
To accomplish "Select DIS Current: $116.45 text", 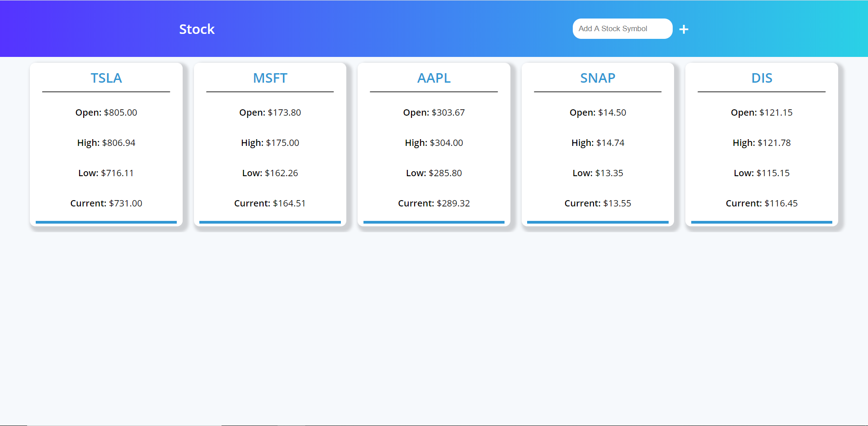I will coord(762,203).
